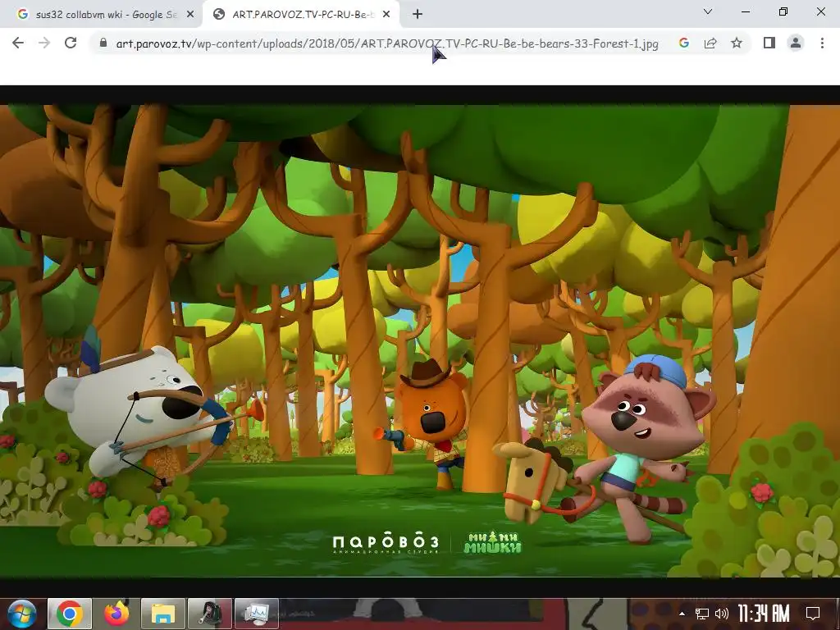The height and width of the screenshot is (630, 840).
Task: Open the Windows Start menu
Action: point(21,614)
